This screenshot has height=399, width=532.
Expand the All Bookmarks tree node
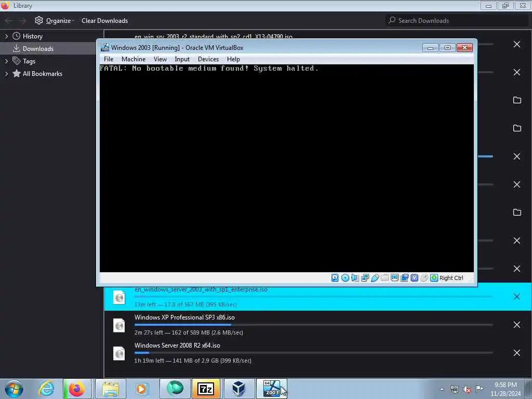(x=6, y=74)
